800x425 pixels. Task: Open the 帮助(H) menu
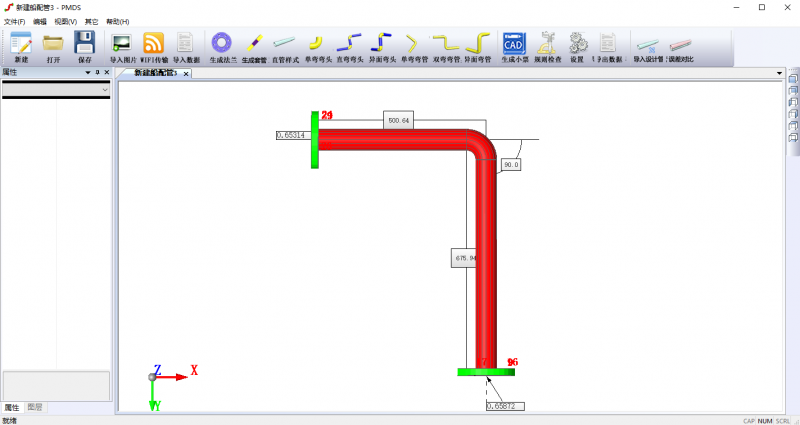(117, 21)
